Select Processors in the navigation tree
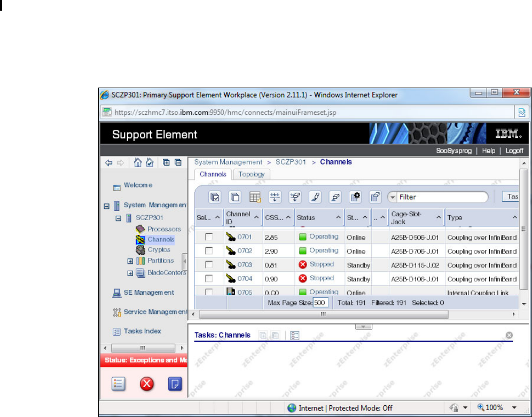Image resolution: width=532 pixels, height=417 pixels. click(164, 229)
